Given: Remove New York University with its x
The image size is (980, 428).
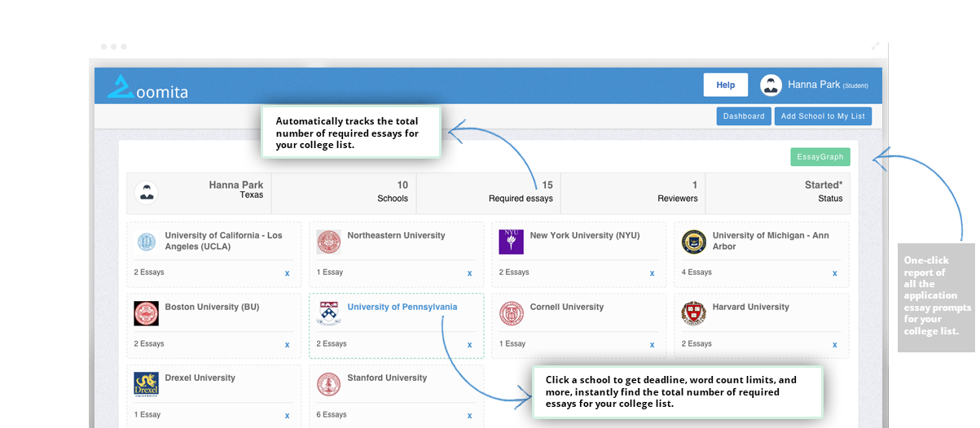Looking at the screenshot, I should coord(652,273).
